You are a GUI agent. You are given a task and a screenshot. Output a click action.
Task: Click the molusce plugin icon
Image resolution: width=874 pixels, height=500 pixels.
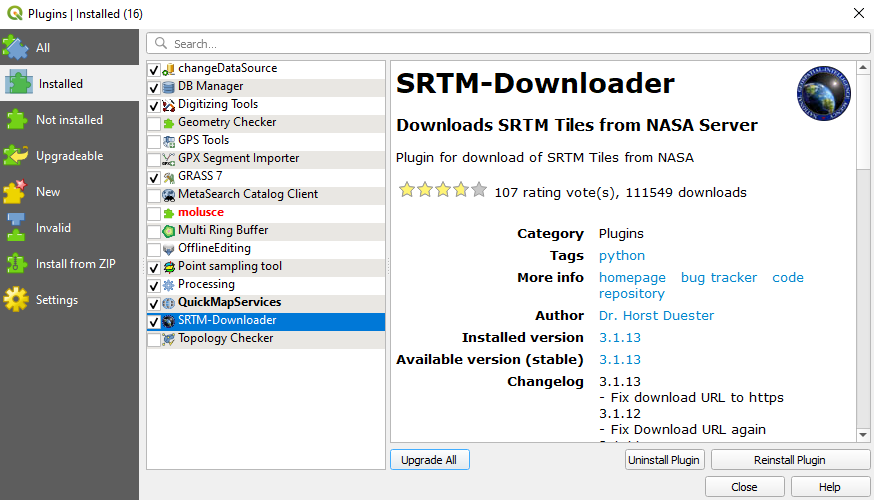pyautogui.click(x=168, y=213)
